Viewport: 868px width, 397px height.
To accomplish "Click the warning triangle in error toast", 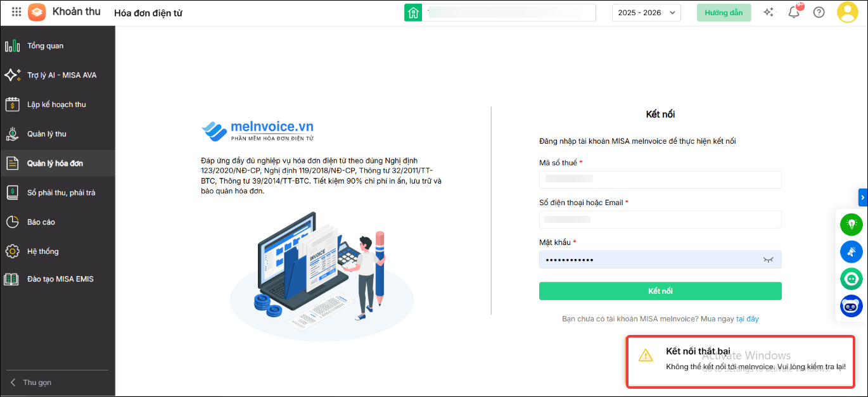I will point(645,355).
